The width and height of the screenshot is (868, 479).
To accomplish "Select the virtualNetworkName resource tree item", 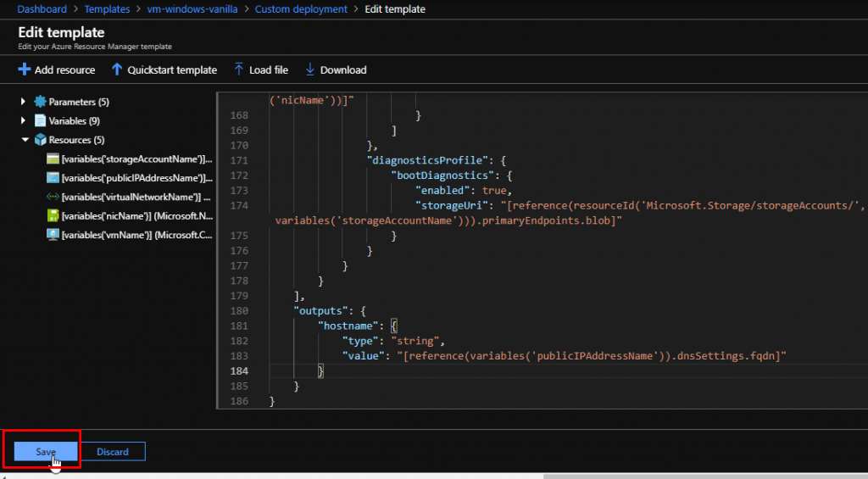I will click(x=136, y=197).
